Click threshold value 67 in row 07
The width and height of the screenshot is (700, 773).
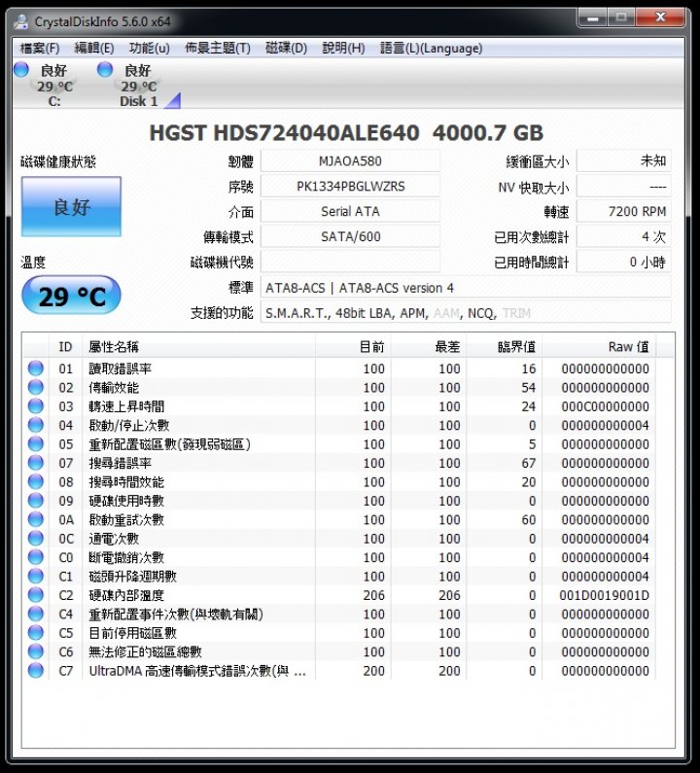coord(528,464)
